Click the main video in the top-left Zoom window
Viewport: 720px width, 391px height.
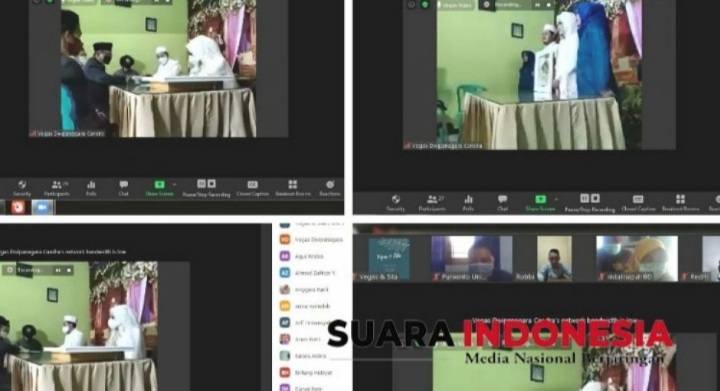tap(158, 68)
